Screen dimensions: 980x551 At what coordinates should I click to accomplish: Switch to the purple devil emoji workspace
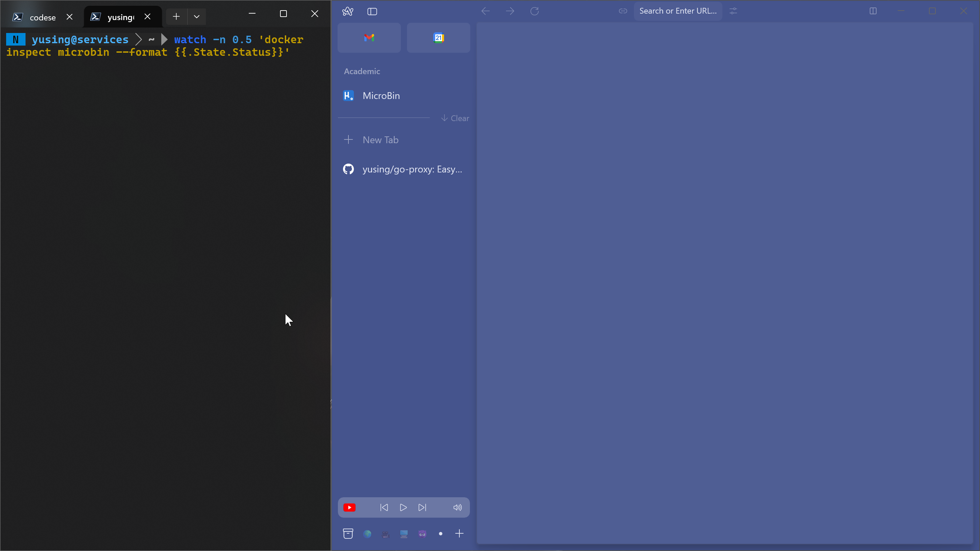(422, 534)
